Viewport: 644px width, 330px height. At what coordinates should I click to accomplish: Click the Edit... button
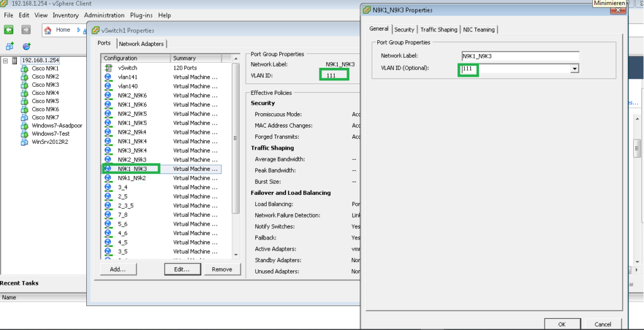[x=182, y=269]
